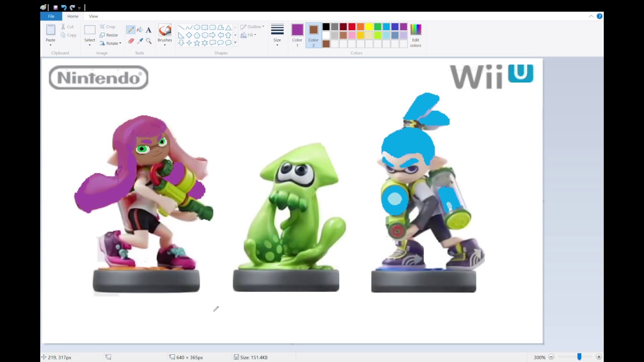This screenshot has width=644, height=362.
Task: Choose the Pentagon shape
Action: tap(197, 35)
